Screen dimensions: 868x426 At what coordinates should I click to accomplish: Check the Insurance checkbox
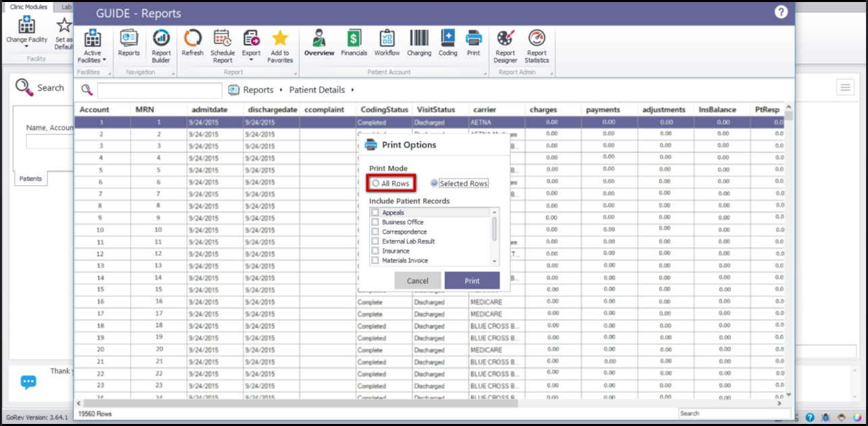click(375, 251)
